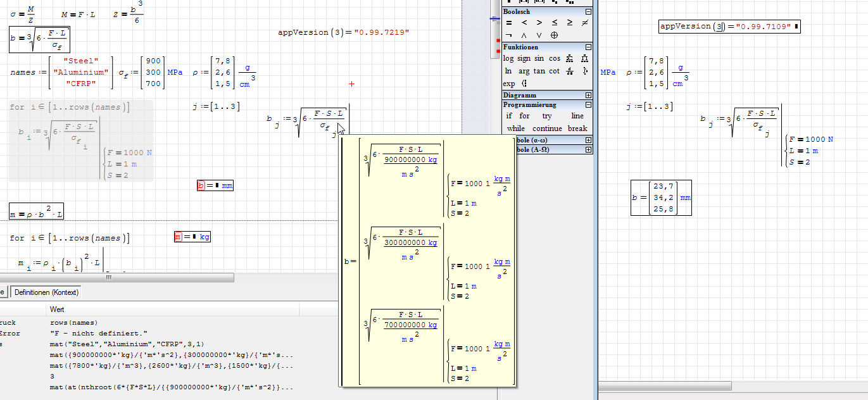868x400 pixels.
Task: Insert the cot function
Action: click(x=555, y=71)
